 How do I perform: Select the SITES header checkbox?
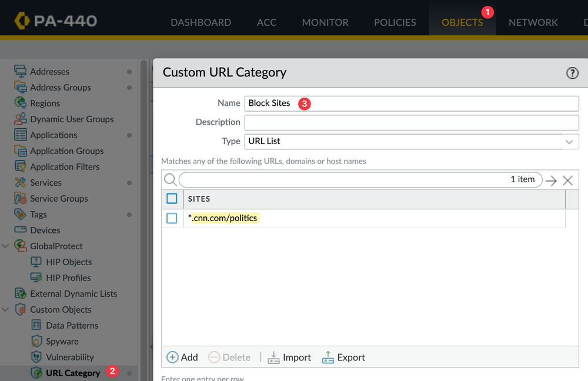(172, 199)
